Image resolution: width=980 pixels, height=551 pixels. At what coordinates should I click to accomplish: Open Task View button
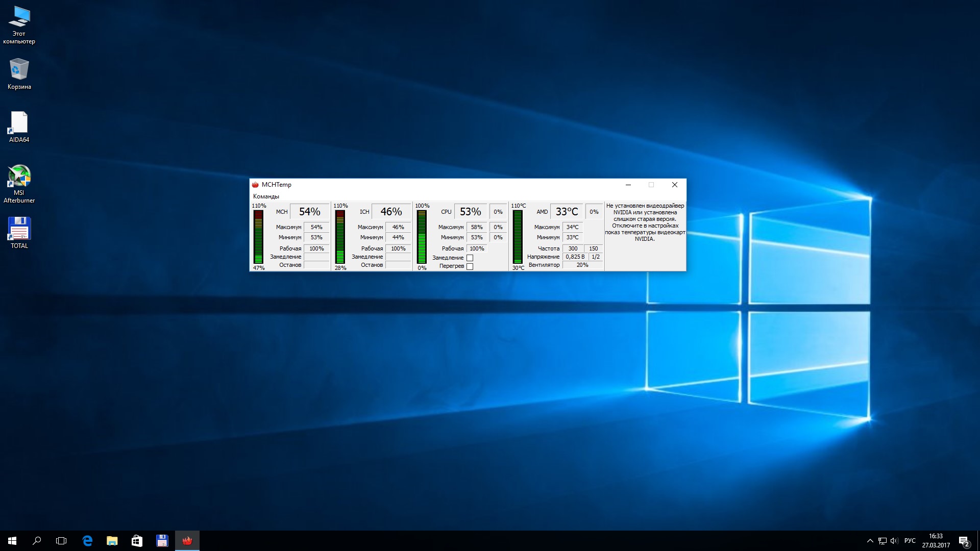(x=61, y=541)
